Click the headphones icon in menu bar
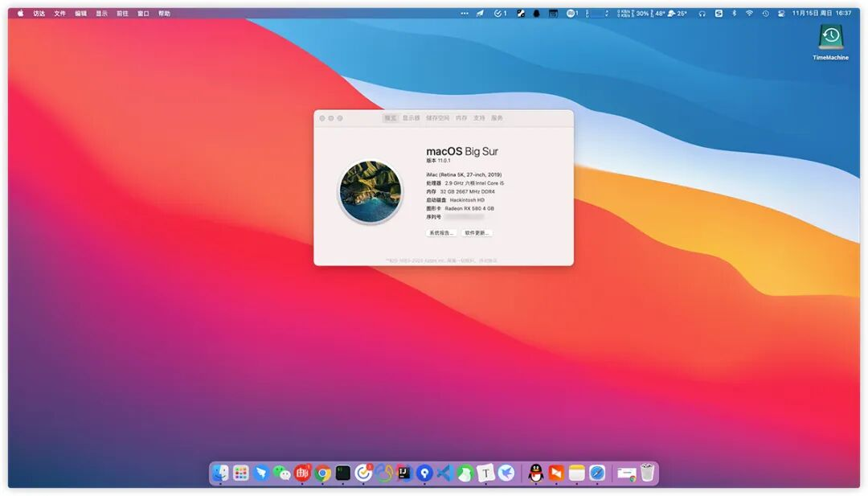868x496 pixels. point(702,14)
